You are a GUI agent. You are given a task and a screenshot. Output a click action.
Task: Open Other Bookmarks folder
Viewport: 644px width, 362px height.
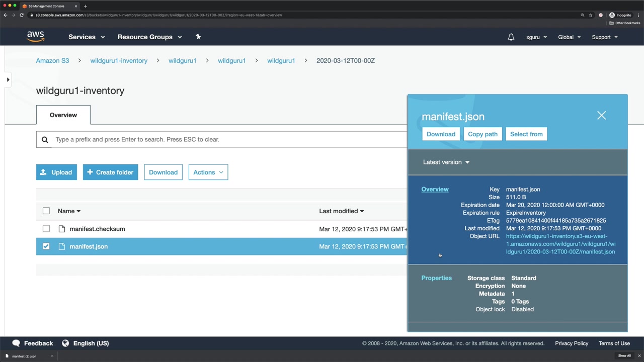click(625, 23)
